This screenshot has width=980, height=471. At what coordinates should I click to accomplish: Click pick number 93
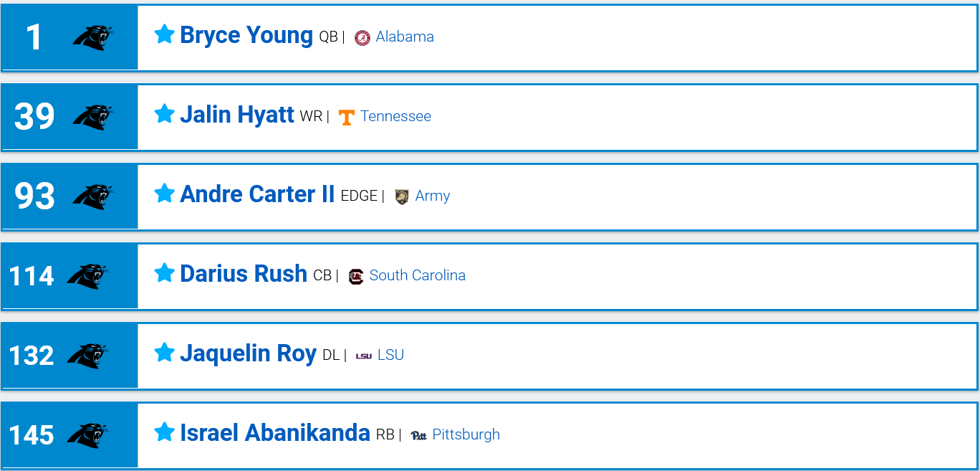[34, 196]
